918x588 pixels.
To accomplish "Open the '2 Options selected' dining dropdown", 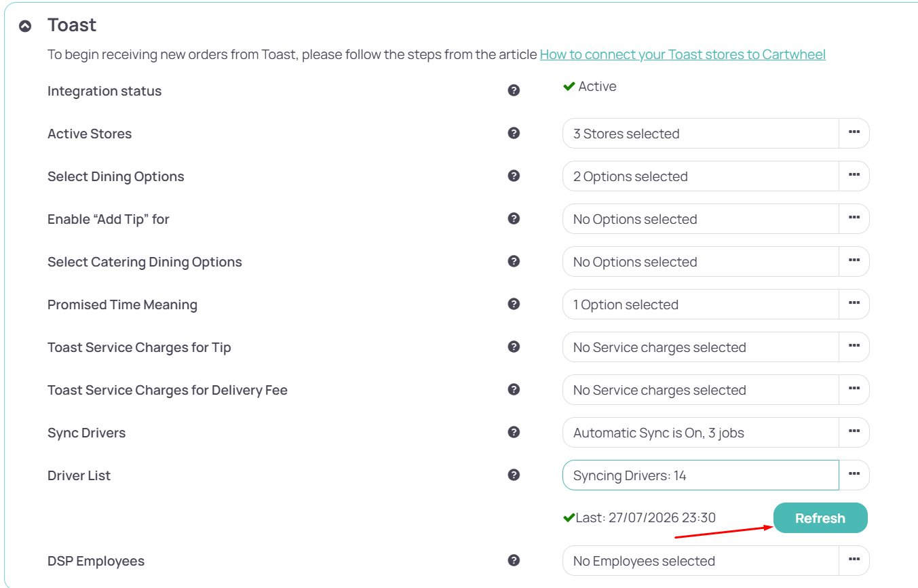I will (701, 176).
